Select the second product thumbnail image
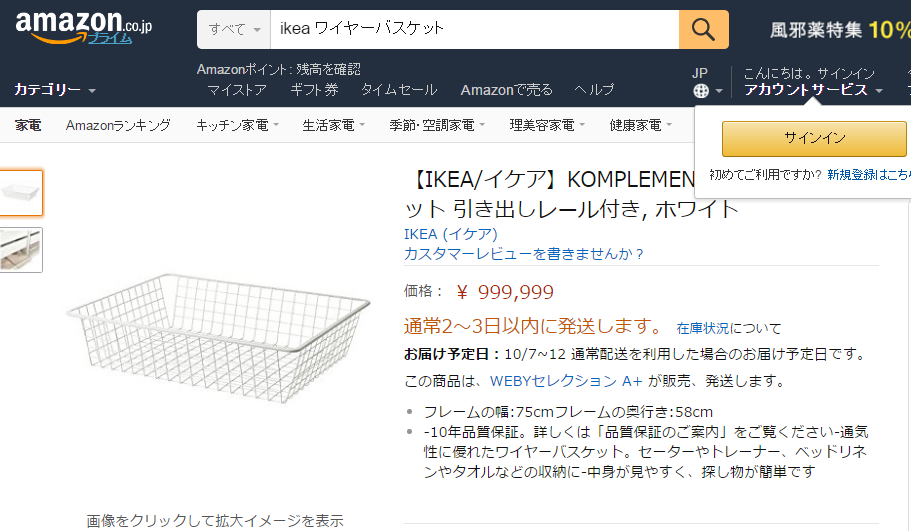This screenshot has height=531, width=911. pos(21,250)
